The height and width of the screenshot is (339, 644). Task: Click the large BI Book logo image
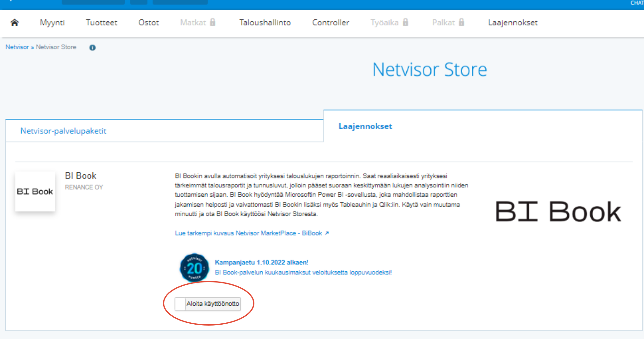(x=558, y=211)
